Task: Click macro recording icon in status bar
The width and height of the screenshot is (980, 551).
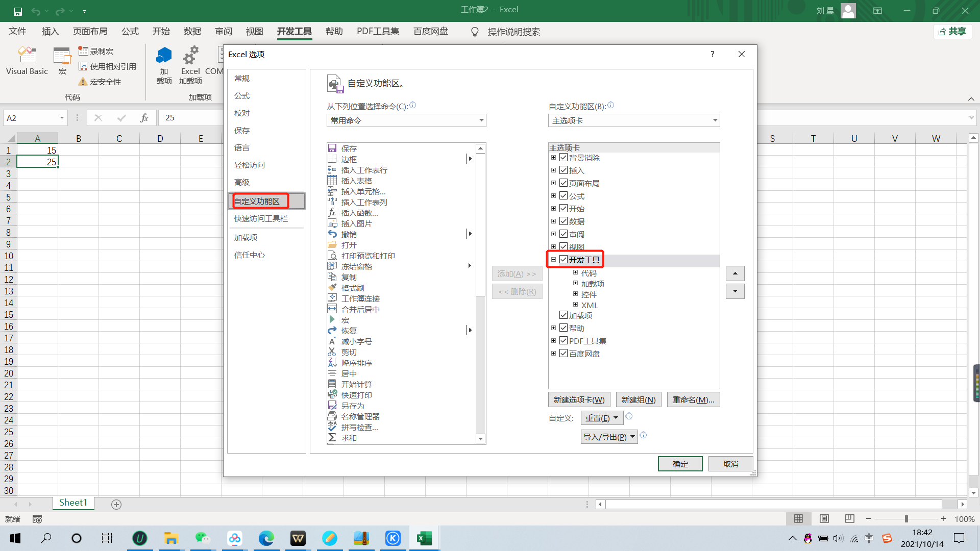Action: tap(37, 519)
